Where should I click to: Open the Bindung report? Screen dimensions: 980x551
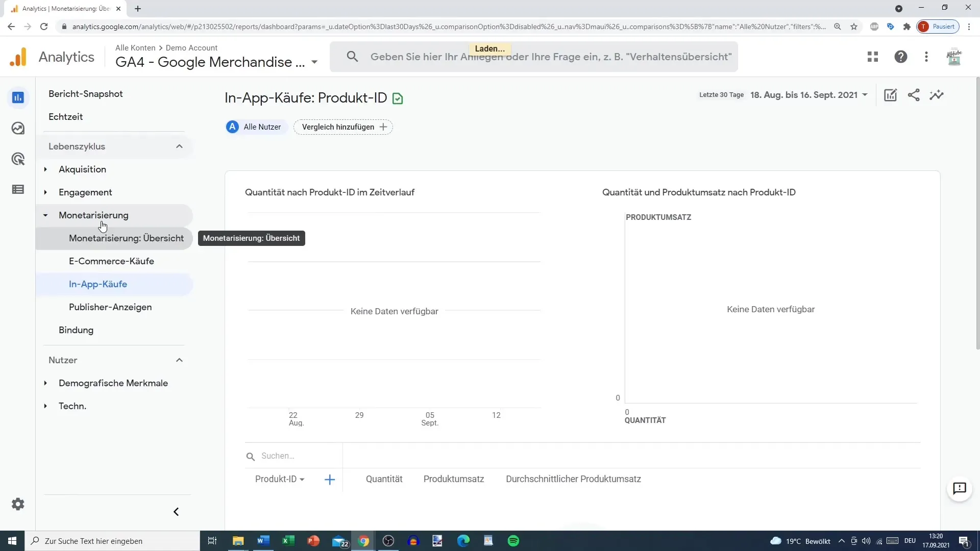click(x=76, y=330)
